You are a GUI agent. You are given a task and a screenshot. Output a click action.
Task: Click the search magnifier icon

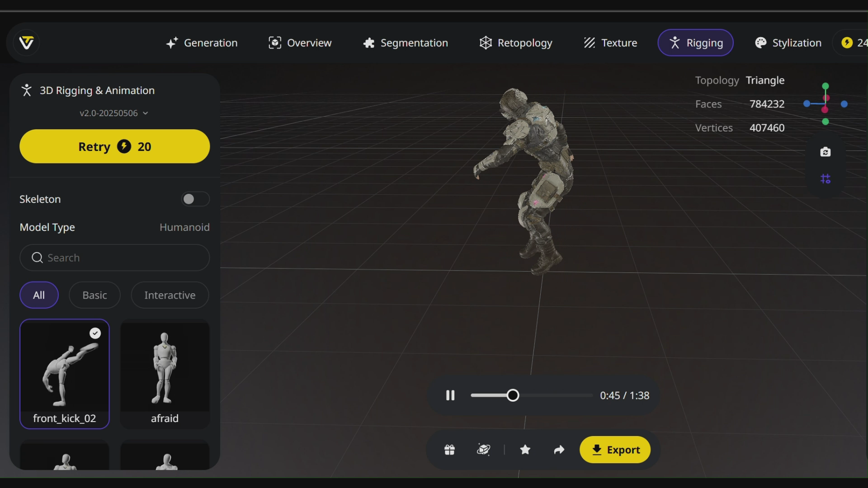(37, 258)
